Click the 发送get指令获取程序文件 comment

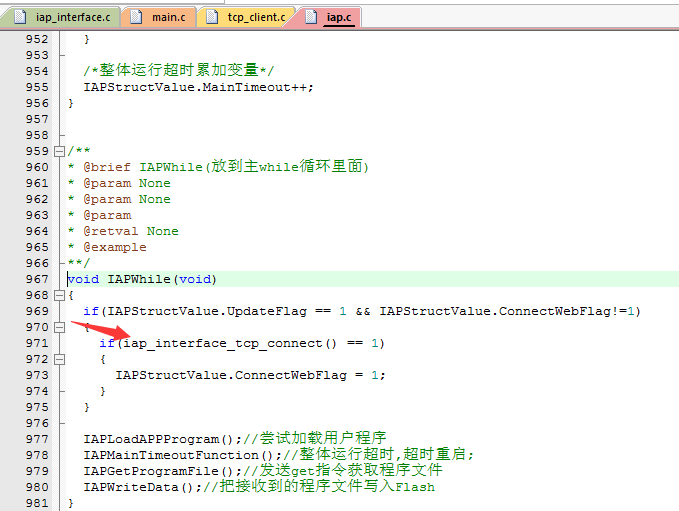click(343, 470)
